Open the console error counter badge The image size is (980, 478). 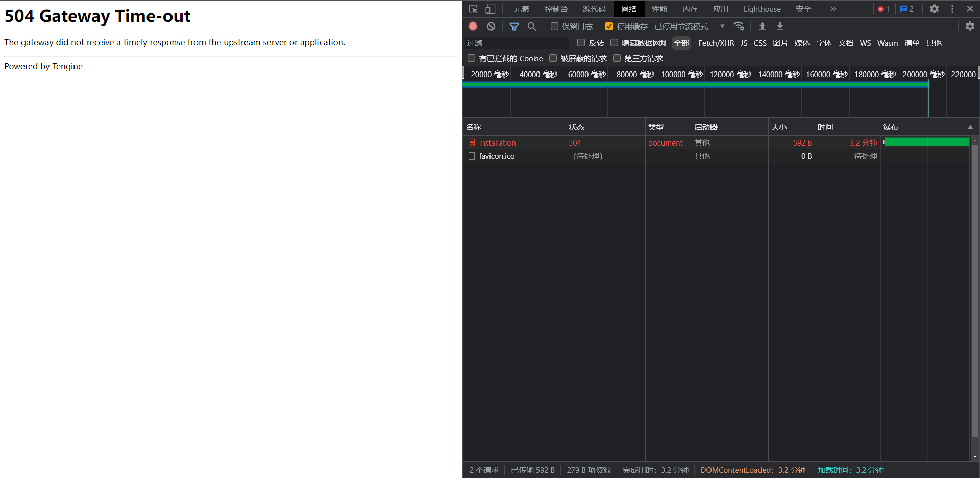pos(884,9)
